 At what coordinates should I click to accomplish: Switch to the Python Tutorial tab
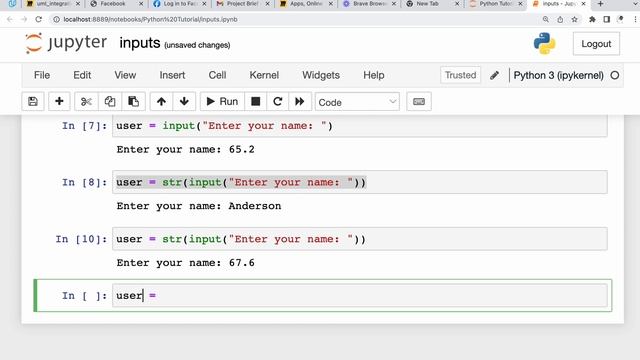(495, 4)
